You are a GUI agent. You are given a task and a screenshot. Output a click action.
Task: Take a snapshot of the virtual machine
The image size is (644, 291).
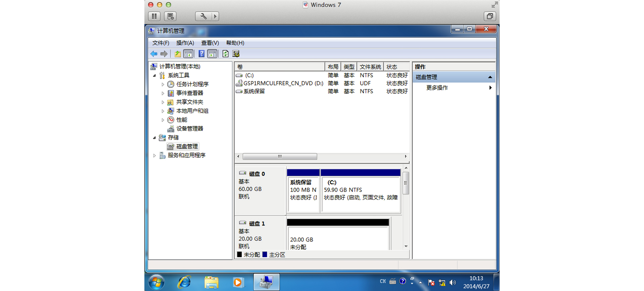pos(170,16)
